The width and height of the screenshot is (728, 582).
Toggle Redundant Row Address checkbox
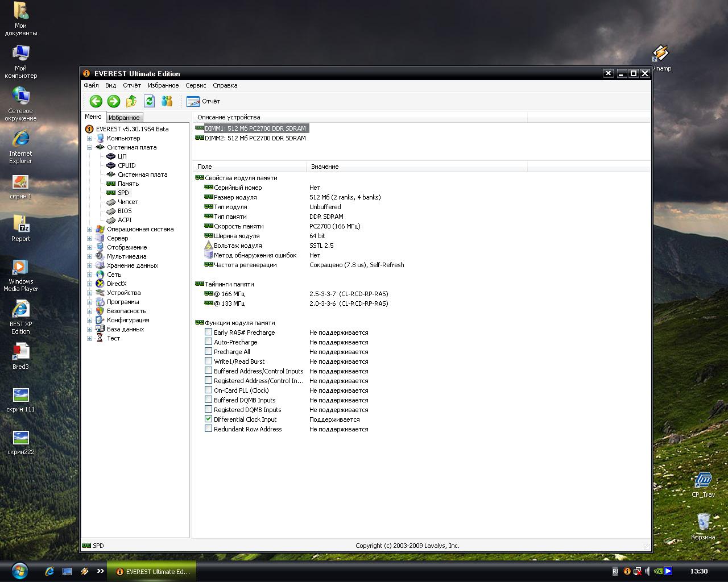208,429
